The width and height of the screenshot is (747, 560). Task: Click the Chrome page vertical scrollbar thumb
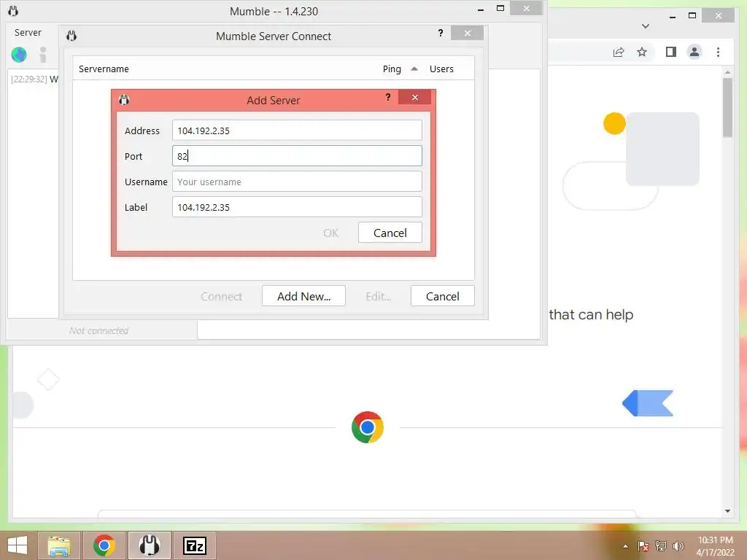(x=727, y=108)
